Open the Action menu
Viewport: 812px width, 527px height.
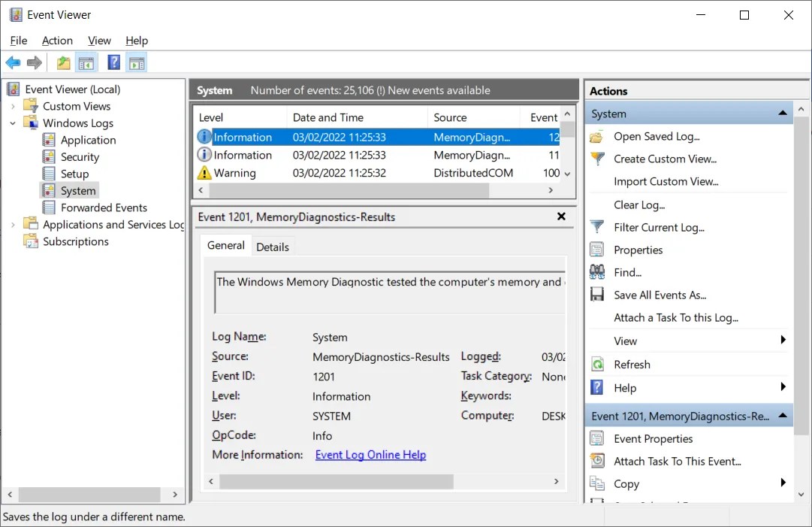tap(57, 41)
